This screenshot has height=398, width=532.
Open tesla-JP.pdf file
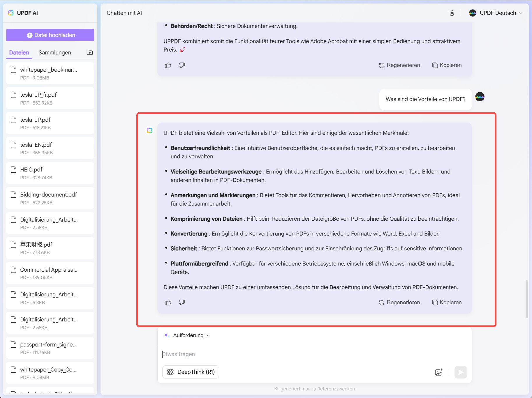click(50, 123)
